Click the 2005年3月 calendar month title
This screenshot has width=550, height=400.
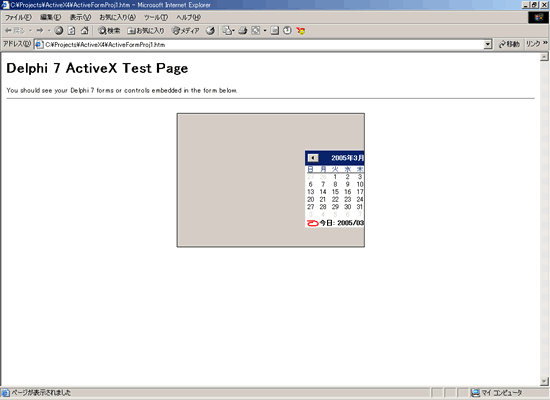click(x=347, y=158)
